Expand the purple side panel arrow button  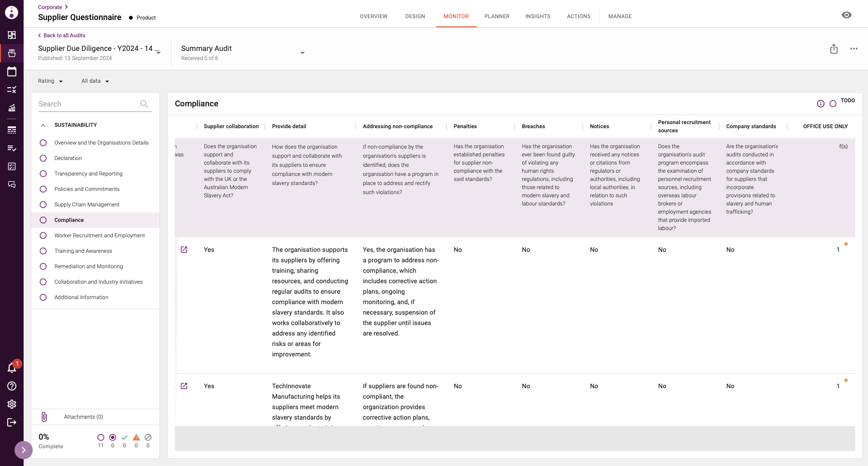pyautogui.click(x=24, y=450)
